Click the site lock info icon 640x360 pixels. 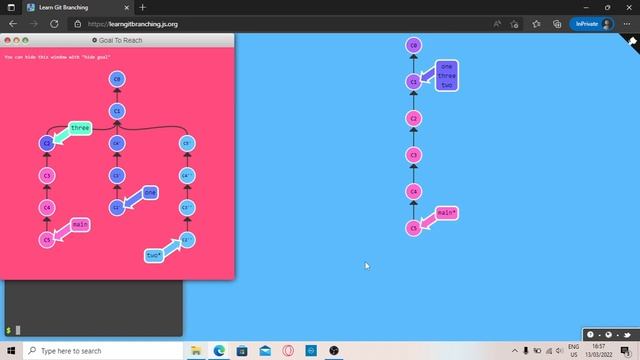point(78,24)
